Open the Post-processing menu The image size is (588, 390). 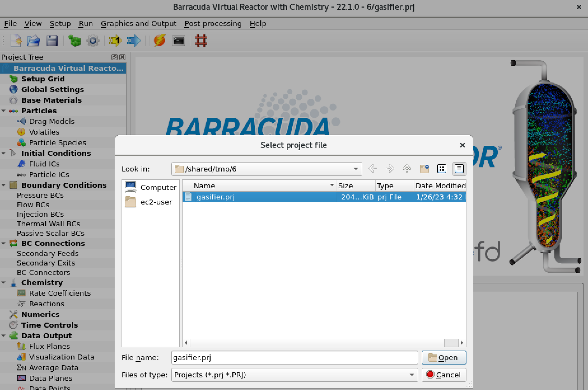pyautogui.click(x=213, y=24)
